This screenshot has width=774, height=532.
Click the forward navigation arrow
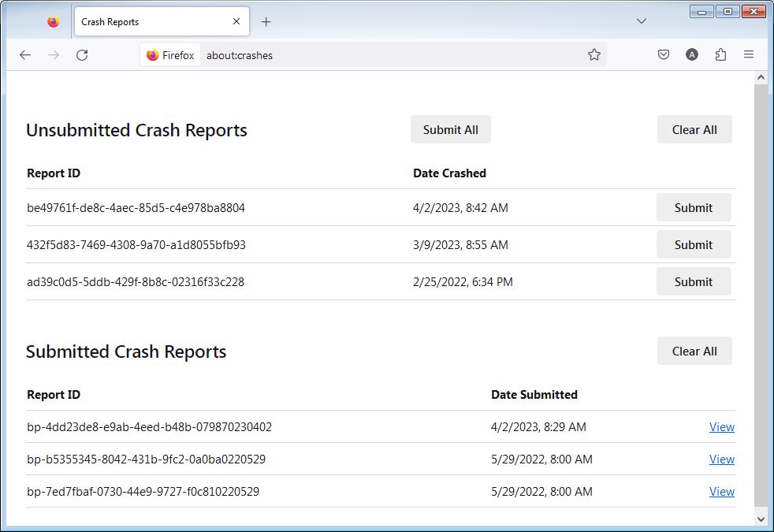pos(54,55)
